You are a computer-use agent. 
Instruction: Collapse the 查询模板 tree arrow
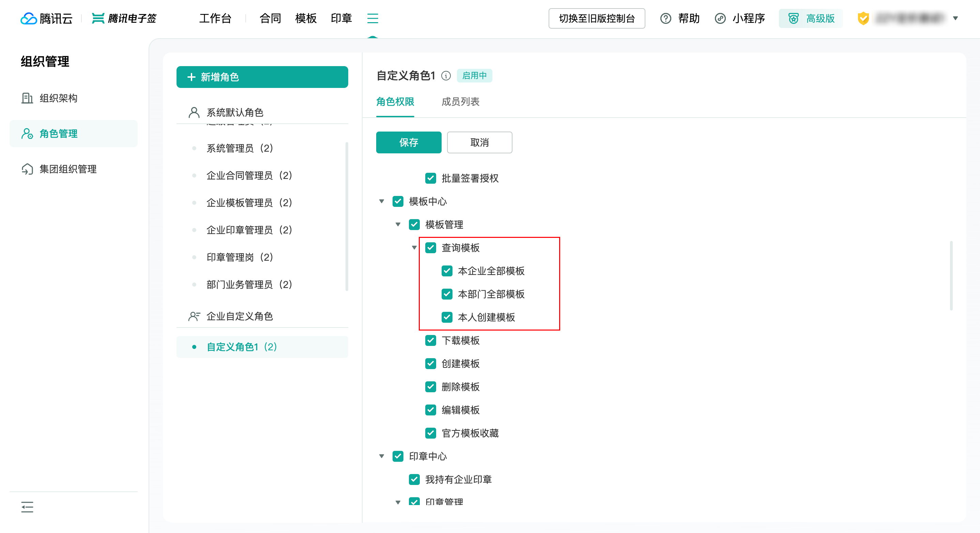click(414, 248)
